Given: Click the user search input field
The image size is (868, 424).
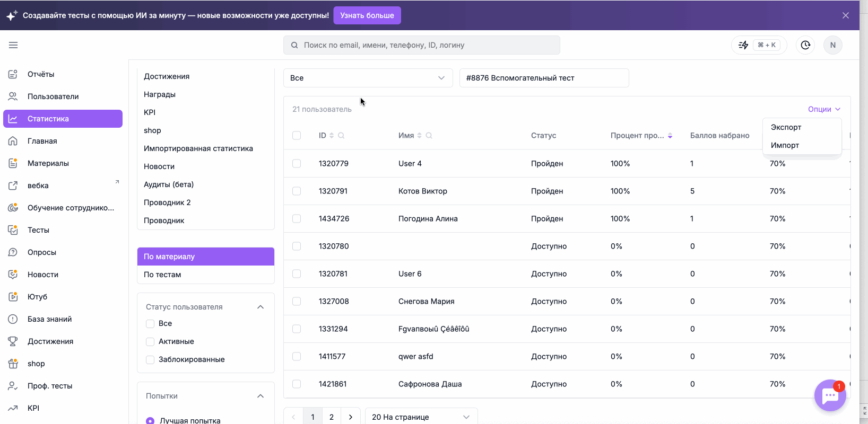Looking at the screenshot, I should pos(421,45).
